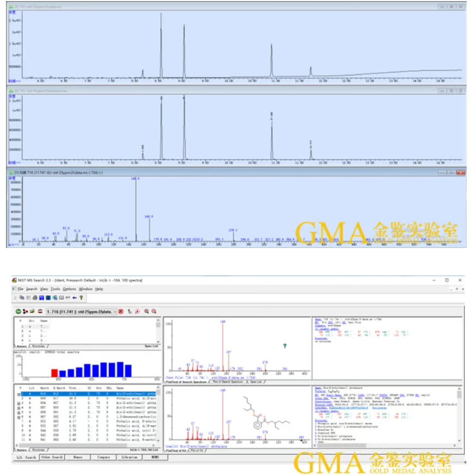Open the Options menu
Screen dimensions: 471x476
pyautogui.click(x=69, y=289)
